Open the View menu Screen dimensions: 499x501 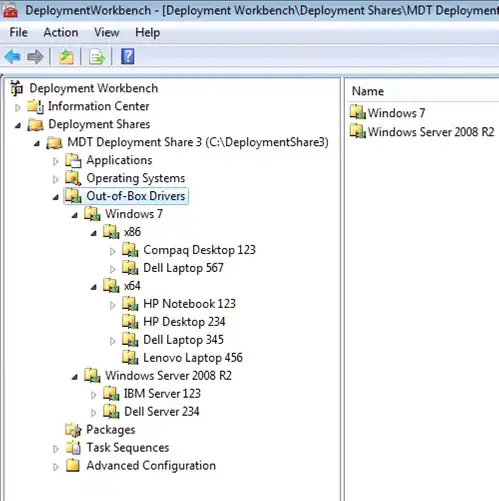(x=106, y=33)
